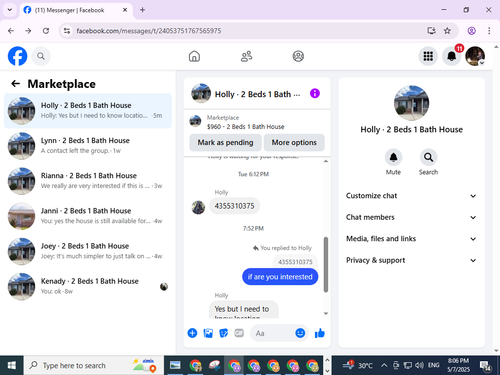Open the Groups icon in top navigation
The image size is (500, 375).
point(298,56)
